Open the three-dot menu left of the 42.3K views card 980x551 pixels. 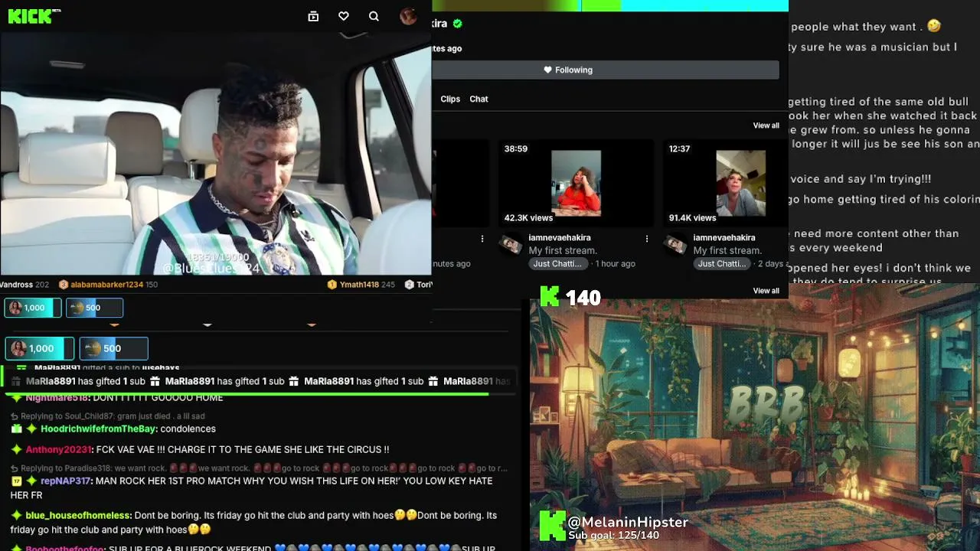[482, 239]
